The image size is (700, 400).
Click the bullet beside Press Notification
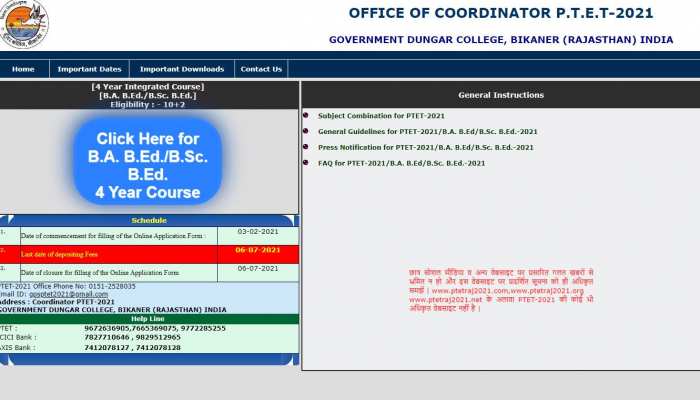pos(306,148)
